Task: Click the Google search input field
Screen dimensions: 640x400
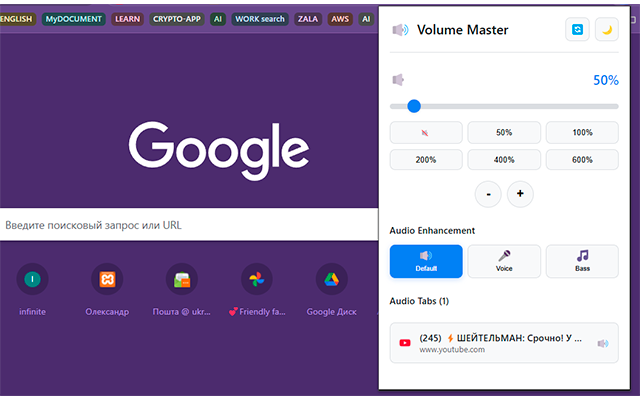Action: [189, 225]
